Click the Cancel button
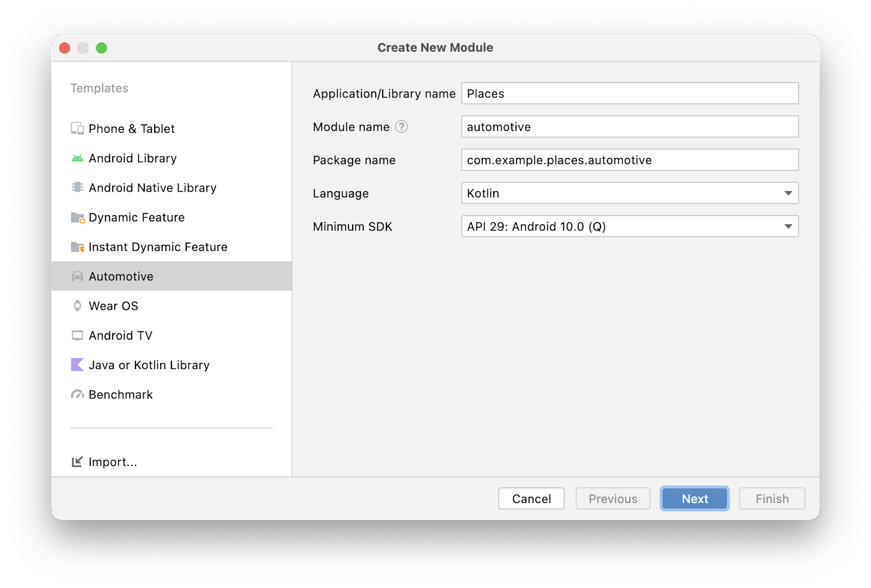The height and width of the screenshot is (588, 871). (x=531, y=499)
